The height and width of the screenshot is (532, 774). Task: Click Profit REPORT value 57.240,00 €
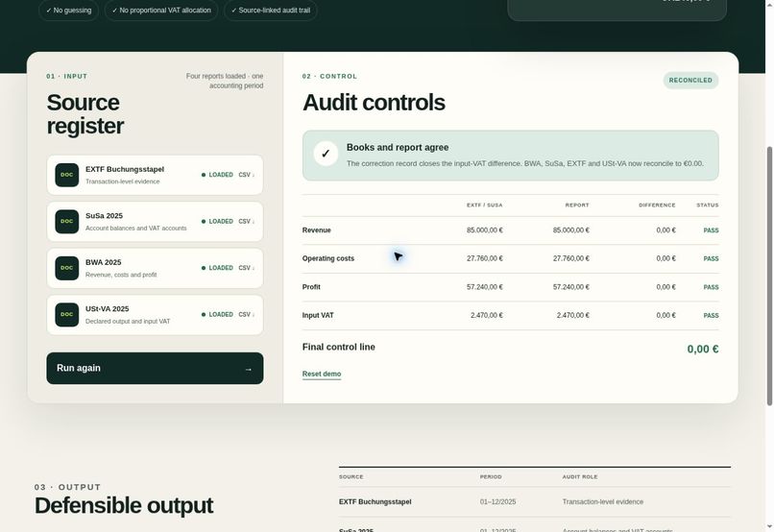point(570,287)
